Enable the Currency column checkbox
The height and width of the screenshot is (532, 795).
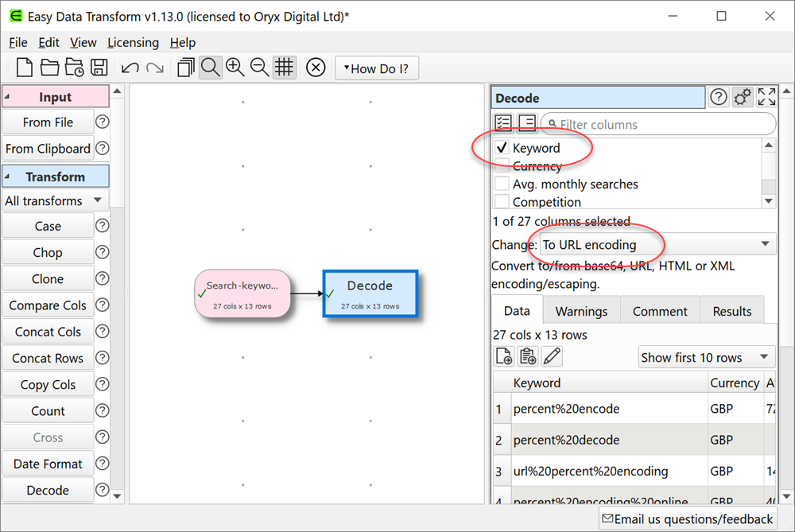(501, 166)
